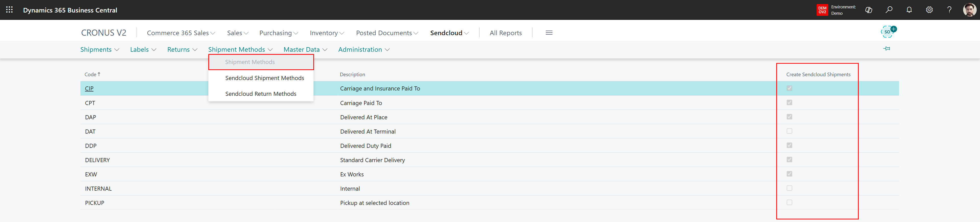Select the PICKUP code cell
Screen dimensions: 980x222
pyautogui.click(x=94, y=203)
